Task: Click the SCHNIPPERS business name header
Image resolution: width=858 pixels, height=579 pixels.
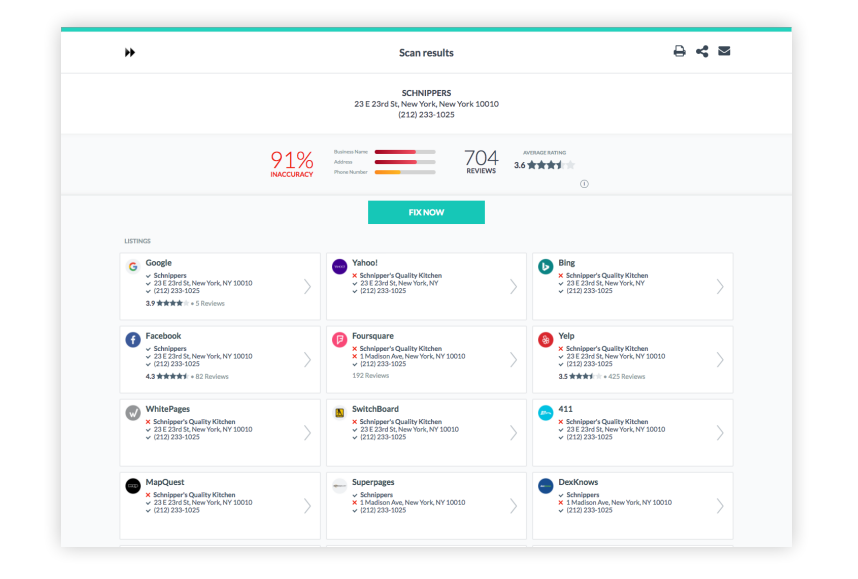Action: (x=426, y=93)
